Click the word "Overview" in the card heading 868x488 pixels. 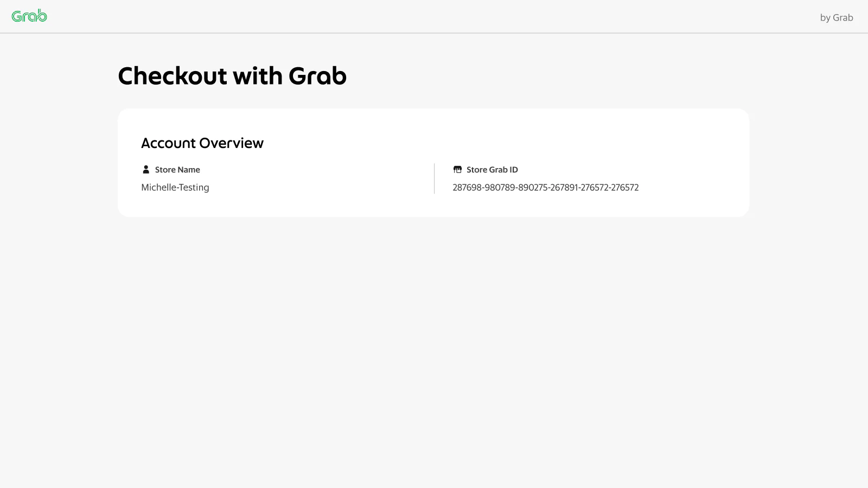click(232, 143)
